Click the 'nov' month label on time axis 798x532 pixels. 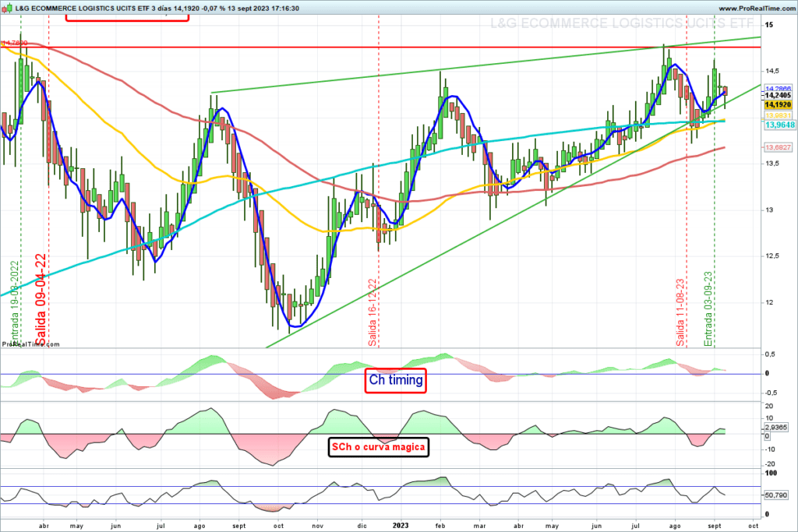(x=317, y=526)
